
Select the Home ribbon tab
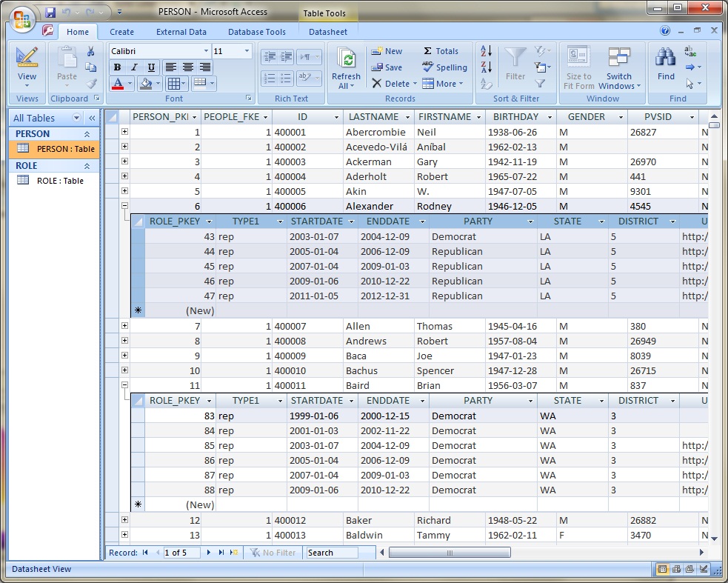pyautogui.click(x=78, y=32)
